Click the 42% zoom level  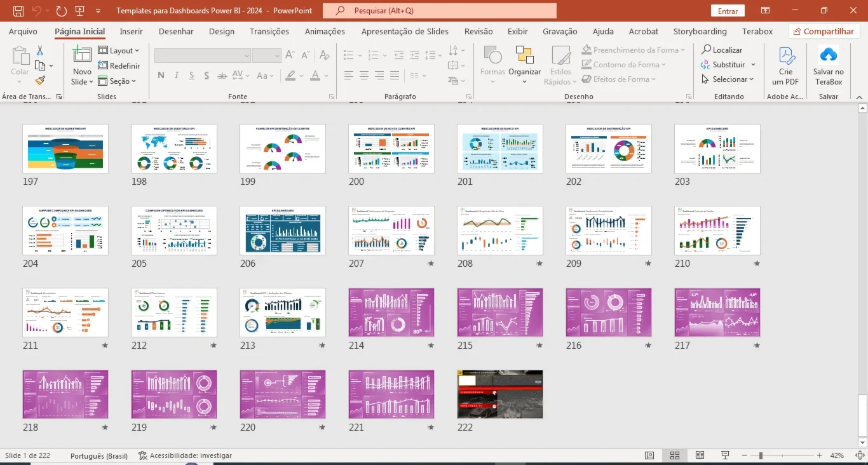[x=837, y=455]
